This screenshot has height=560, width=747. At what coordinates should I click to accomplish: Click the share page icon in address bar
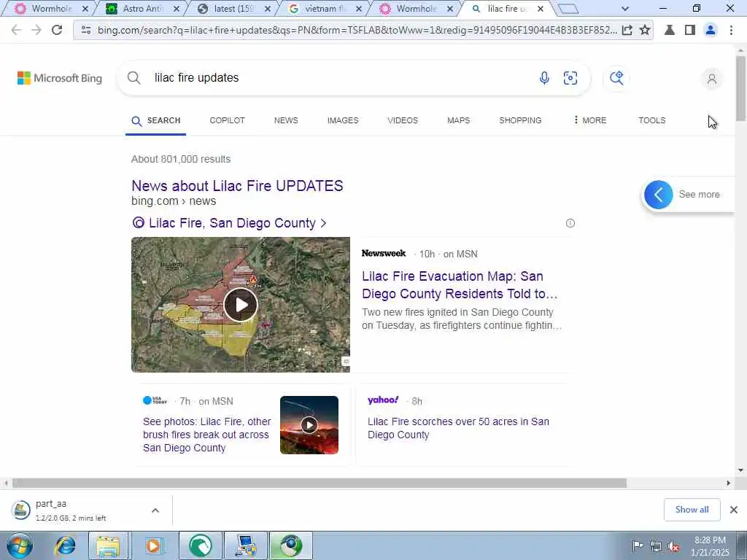627,30
